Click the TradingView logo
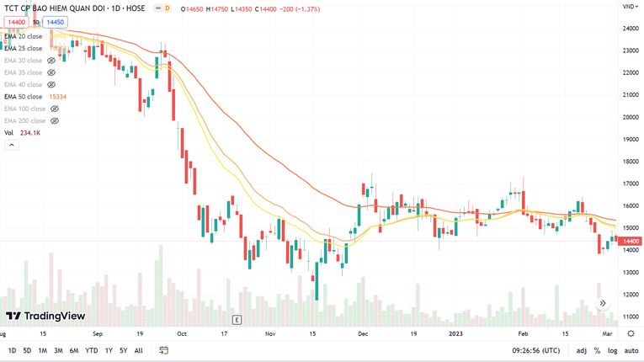644x362 pixels. click(45, 317)
